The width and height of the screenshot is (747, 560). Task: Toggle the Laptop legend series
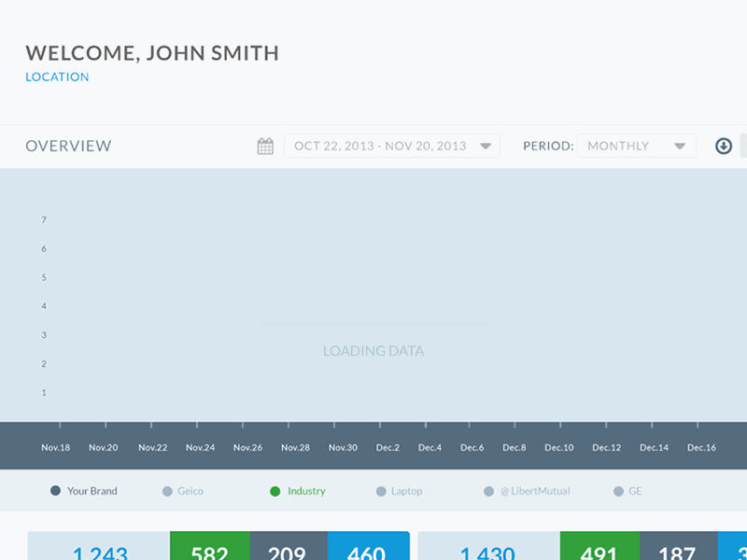click(400, 491)
